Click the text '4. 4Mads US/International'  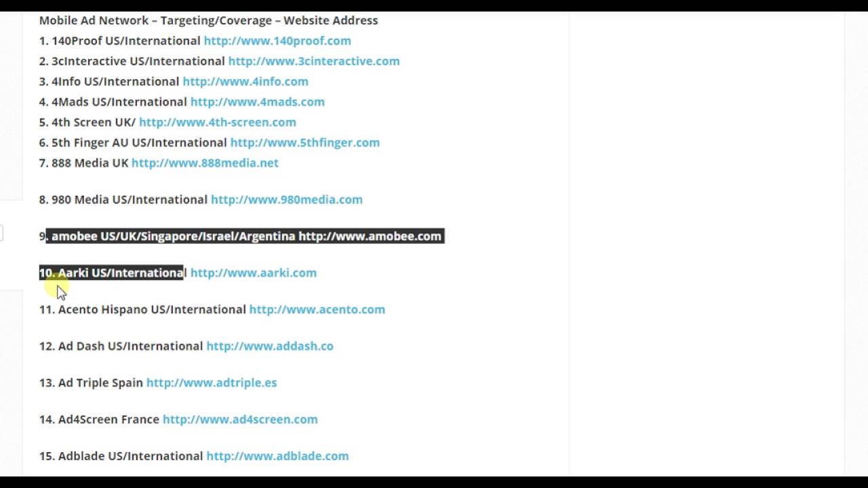pos(113,102)
